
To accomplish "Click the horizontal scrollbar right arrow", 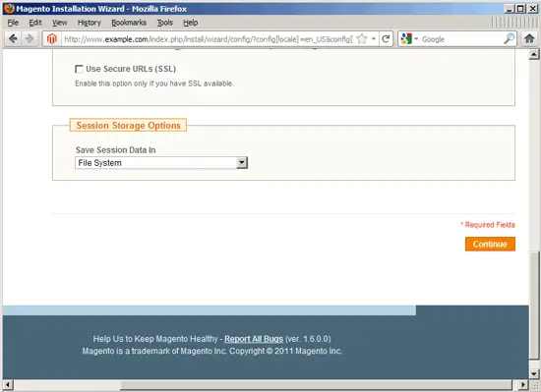I will [x=523, y=384].
